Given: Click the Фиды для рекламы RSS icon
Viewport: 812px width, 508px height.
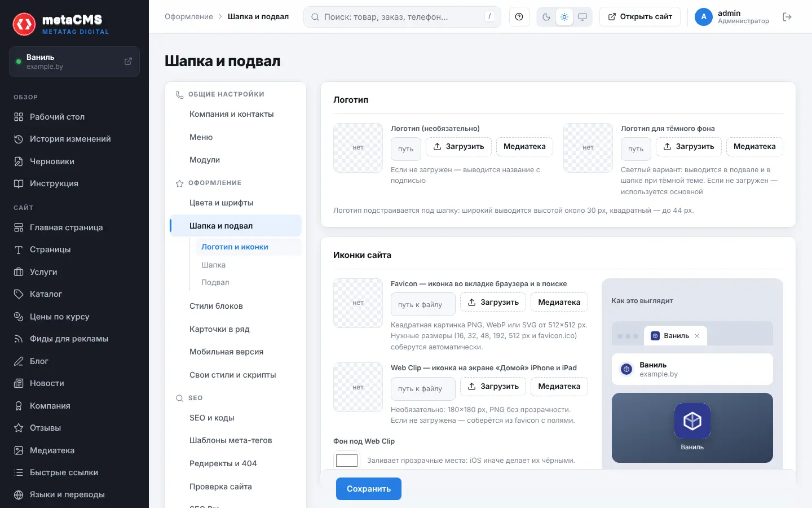Looking at the screenshot, I should point(19,339).
